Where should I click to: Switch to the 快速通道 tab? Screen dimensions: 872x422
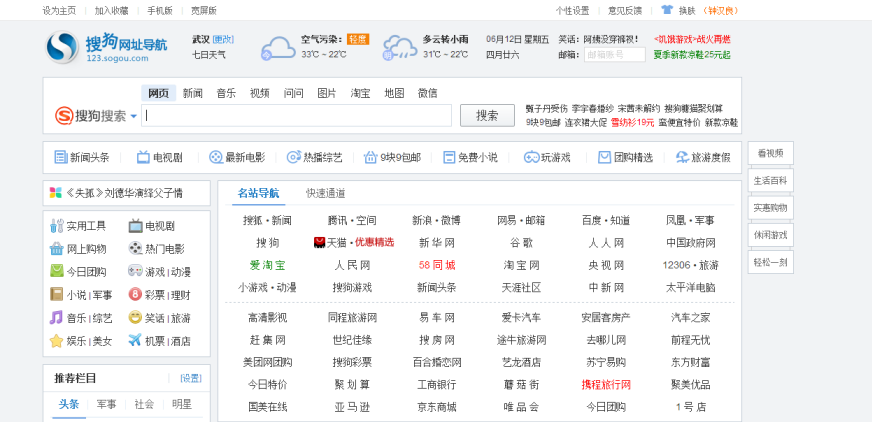[x=325, y=193]
